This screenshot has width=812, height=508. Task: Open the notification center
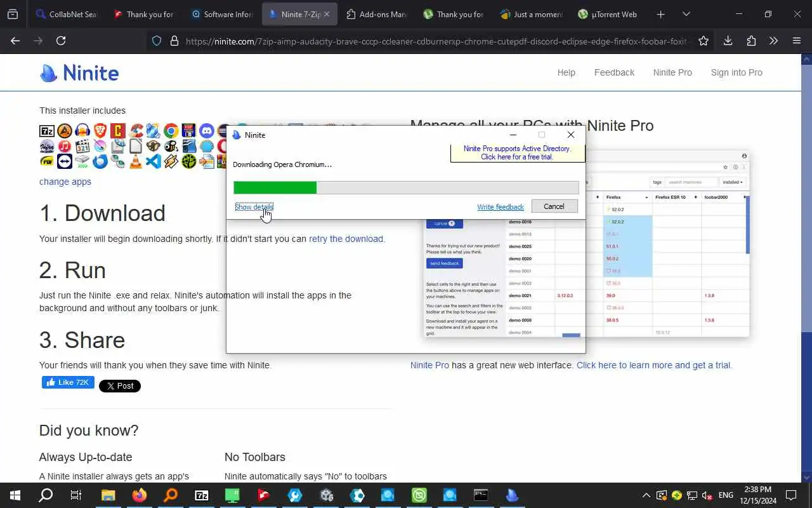coord(791,495)
